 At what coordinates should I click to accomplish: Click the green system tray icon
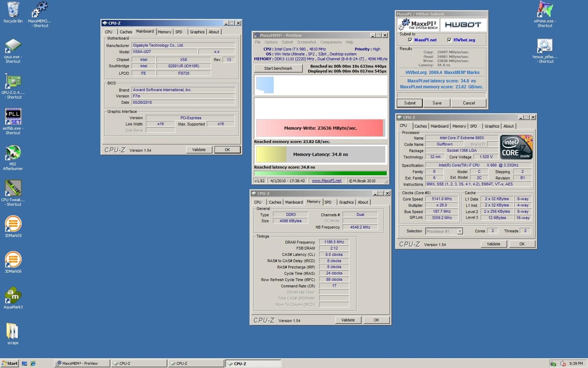coord(553,364)
